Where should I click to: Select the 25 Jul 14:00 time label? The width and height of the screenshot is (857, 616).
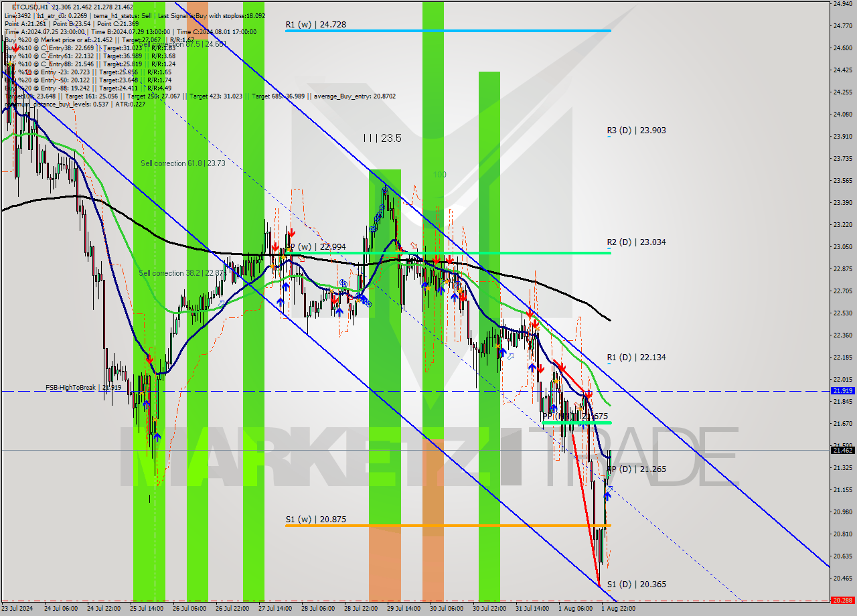[x=145, y=609]
